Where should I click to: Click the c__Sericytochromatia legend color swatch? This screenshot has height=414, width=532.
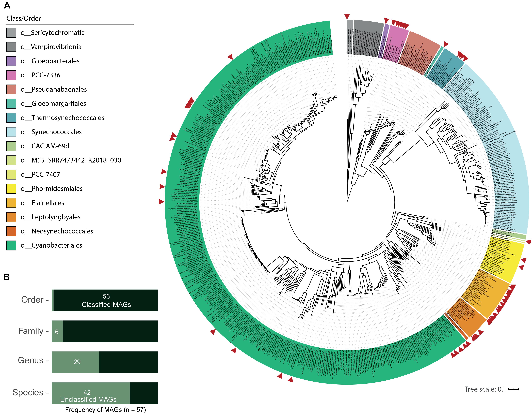11,33
